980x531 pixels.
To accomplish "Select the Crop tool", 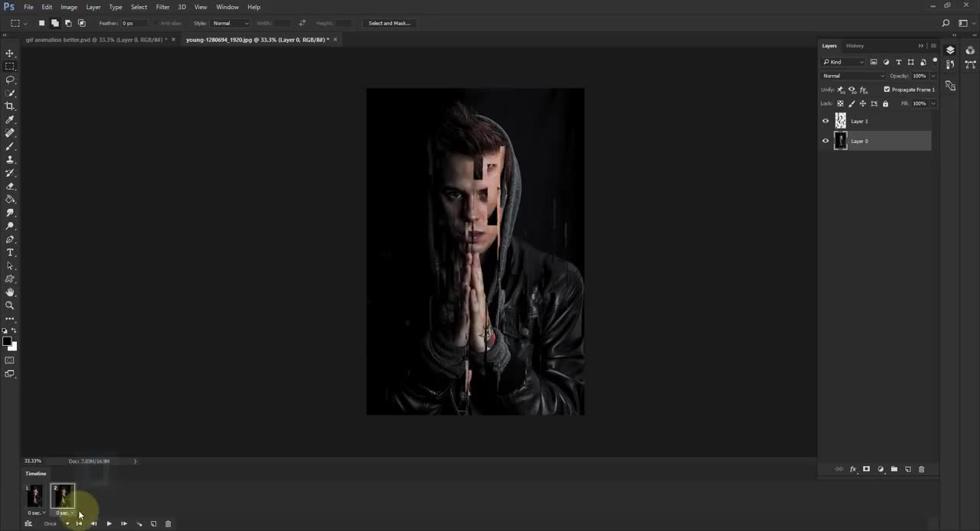I will [10, 106].
